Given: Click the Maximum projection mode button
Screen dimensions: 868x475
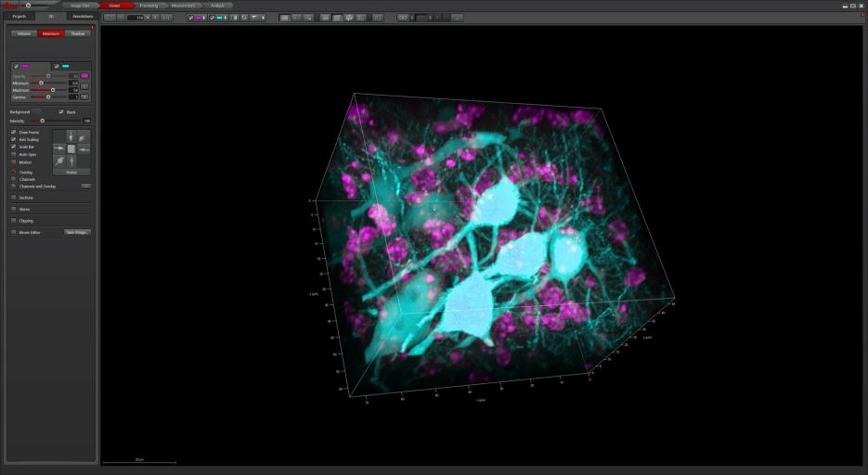Looking at the screenshot, I should 51,33.
